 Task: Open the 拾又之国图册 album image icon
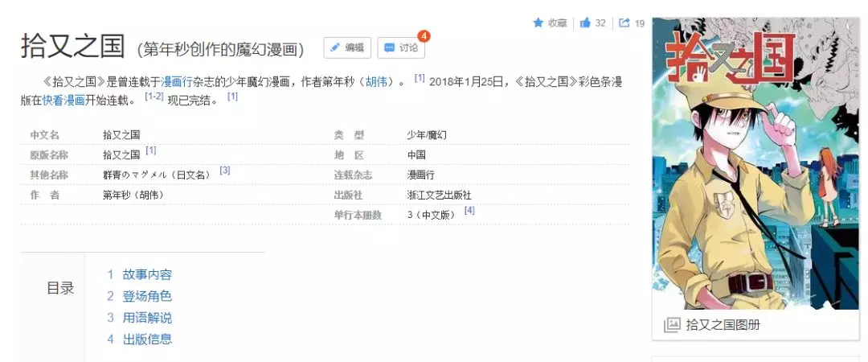[x=671, y=325]
